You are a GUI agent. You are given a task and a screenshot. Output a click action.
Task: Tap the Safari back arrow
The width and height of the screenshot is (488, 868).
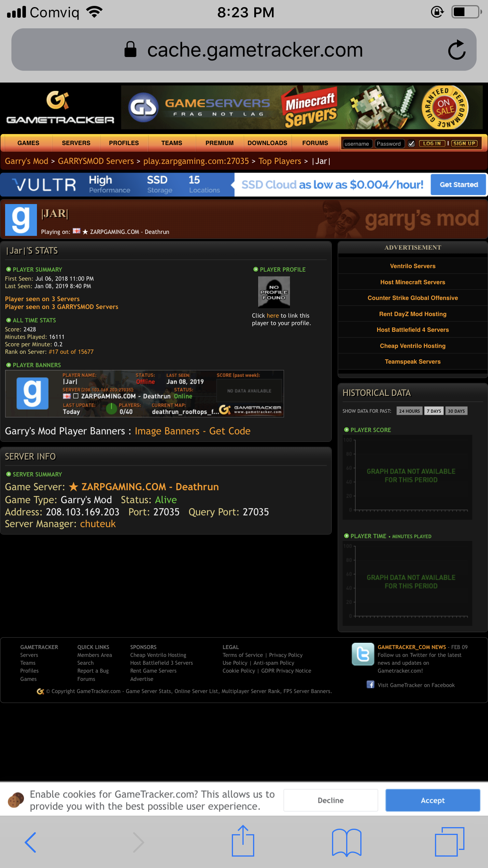pyautogui.click(x=31, y=842)
